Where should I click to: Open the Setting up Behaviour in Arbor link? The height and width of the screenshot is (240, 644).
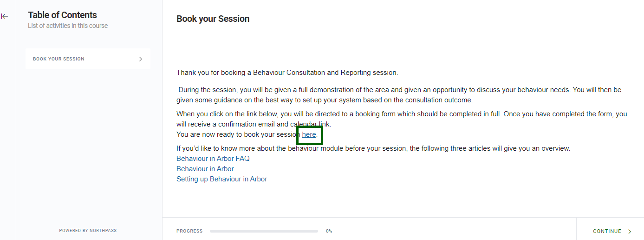(222, 179)
